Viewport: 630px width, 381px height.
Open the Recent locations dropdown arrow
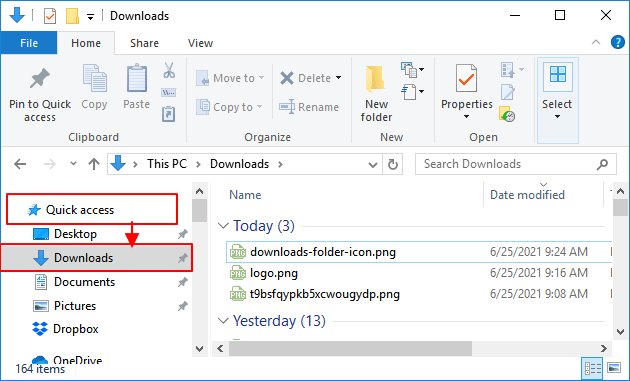tap(73, 164)
